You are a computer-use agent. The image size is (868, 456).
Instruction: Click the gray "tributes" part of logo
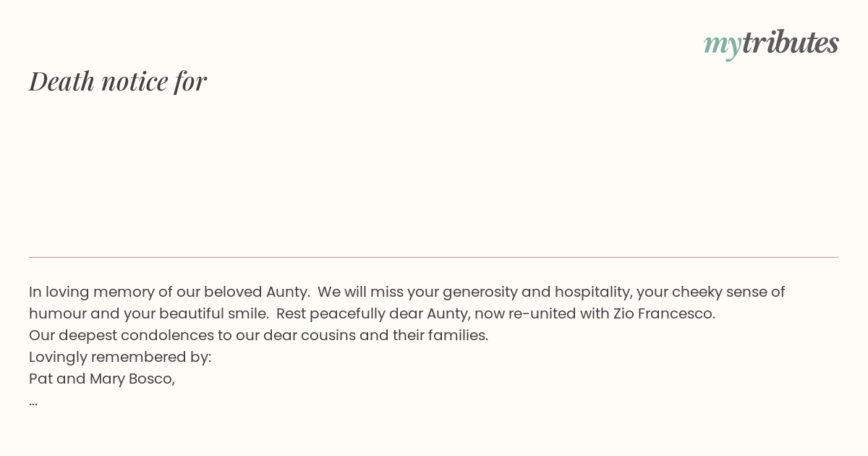[x=790, y=42]
